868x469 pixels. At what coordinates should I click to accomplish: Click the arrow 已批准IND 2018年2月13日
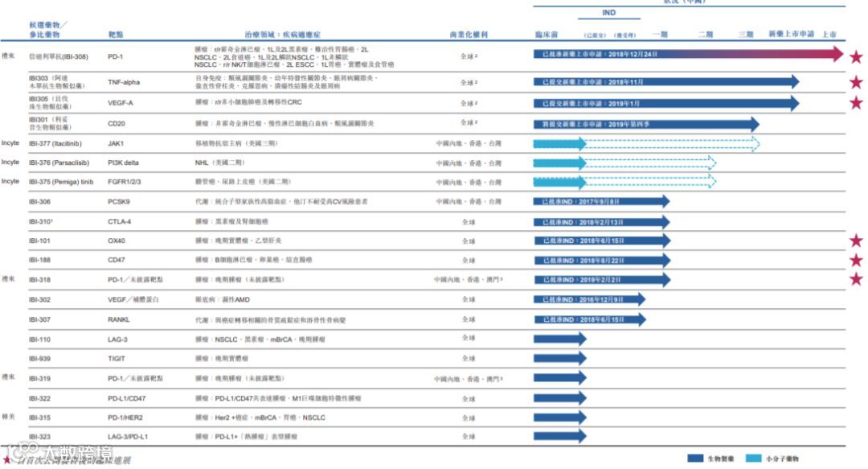pyautogui.click(x=601, y=222)
